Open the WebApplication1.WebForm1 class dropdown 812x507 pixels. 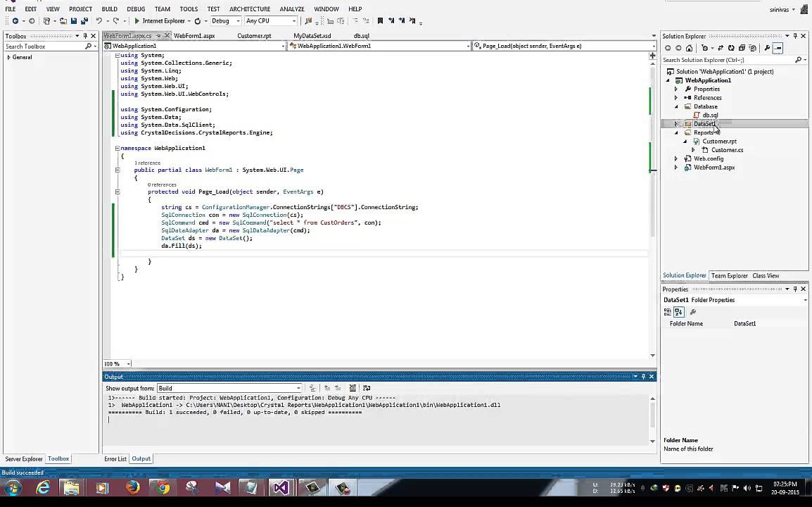point(379,46)
